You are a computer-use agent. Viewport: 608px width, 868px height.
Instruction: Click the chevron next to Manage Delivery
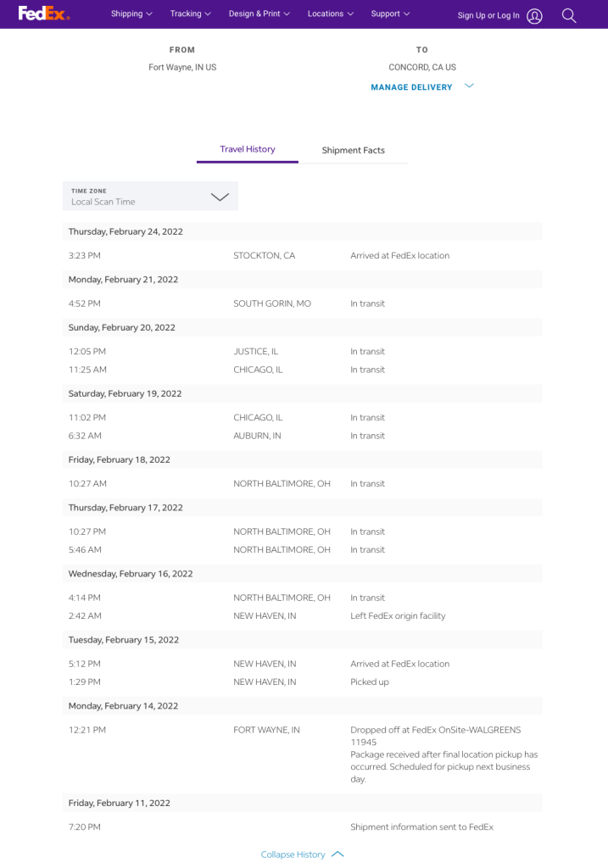click(x=469, y=86)
